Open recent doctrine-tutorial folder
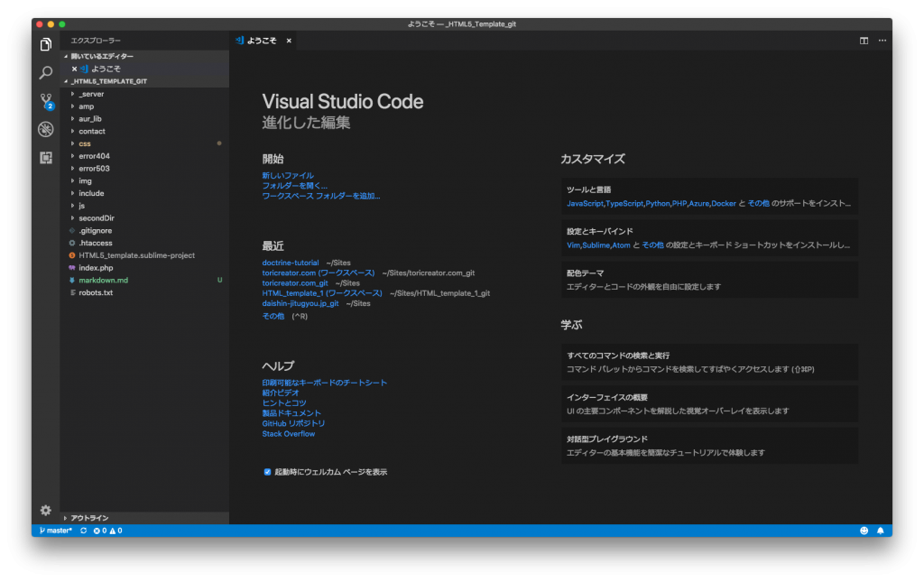Screen dimensions: 924x582 click(x=291, y=263)
